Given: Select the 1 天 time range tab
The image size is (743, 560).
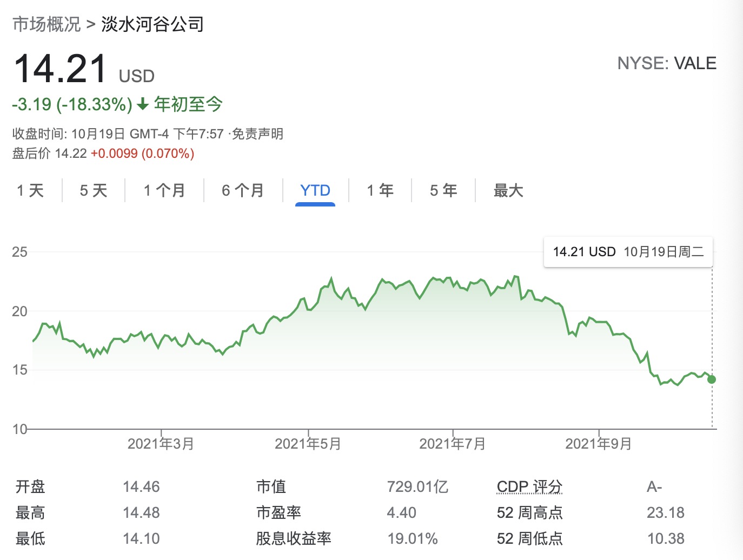Looking at the screenshot, I should point(30,190).
